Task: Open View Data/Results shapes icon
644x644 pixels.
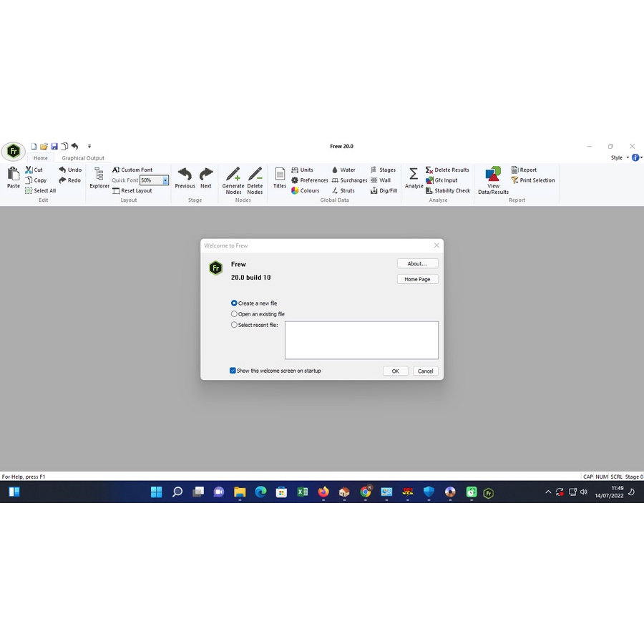Action: [x=493, y=174]
